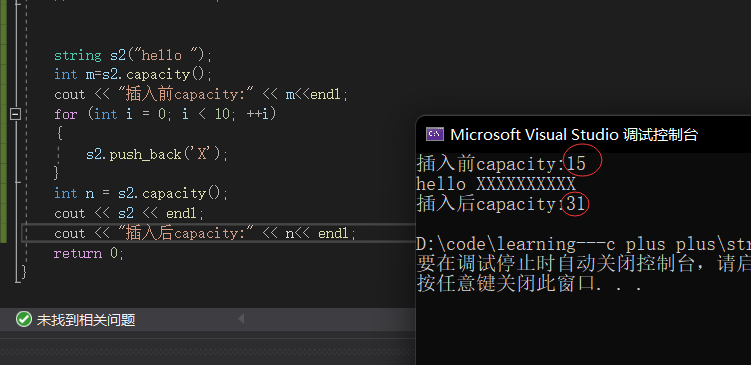
Task: Click console output 插入后capacity:31
Action: 501,204
